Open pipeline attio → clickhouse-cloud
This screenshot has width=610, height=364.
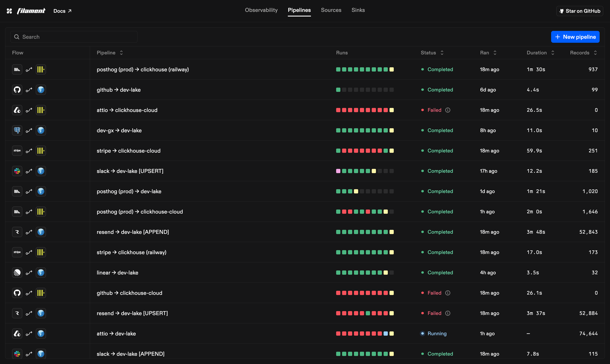(127, 110)
